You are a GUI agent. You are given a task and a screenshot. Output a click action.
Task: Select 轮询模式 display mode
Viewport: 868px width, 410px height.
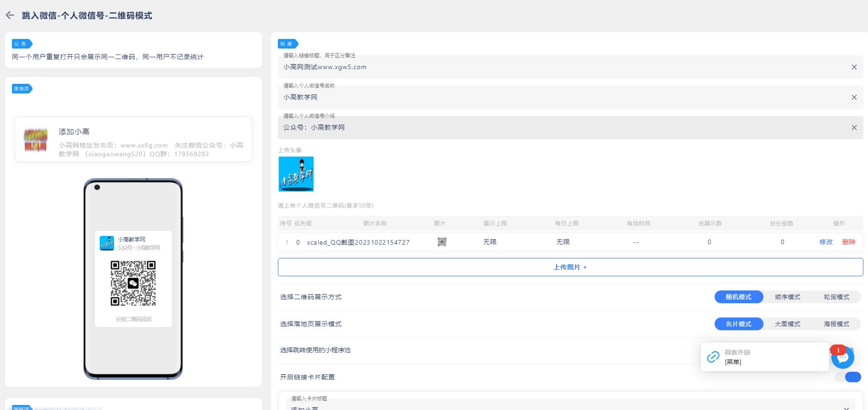pyautogui.click(x=836, y=297)
